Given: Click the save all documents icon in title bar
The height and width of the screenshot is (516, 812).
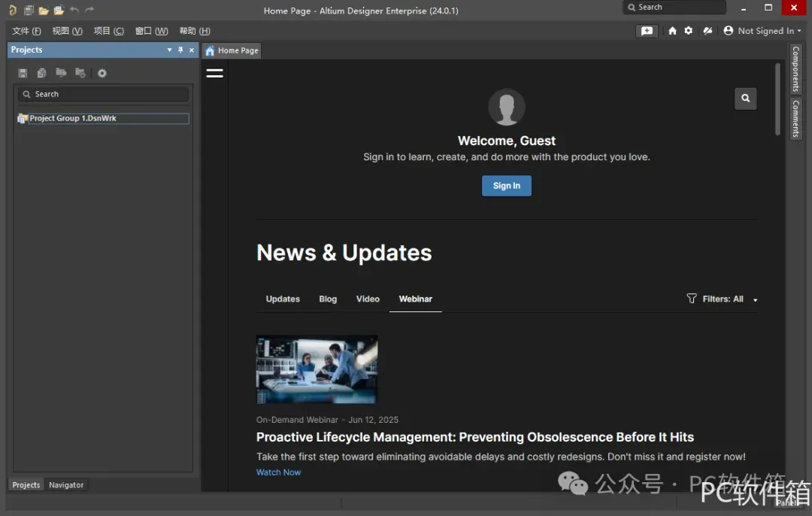Looking at the screenshot, I should 29,9.
